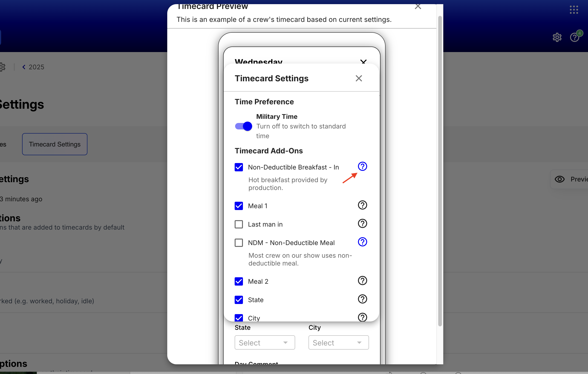Open help icon next to City add-on

coord(362,317)
